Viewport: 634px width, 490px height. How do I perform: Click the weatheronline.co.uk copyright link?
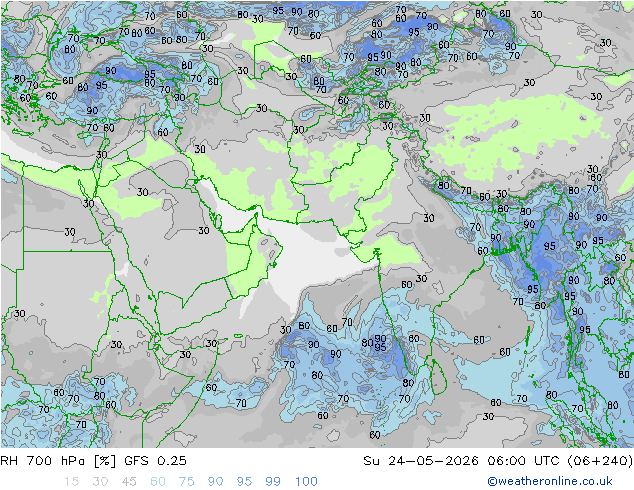(550, 481)
